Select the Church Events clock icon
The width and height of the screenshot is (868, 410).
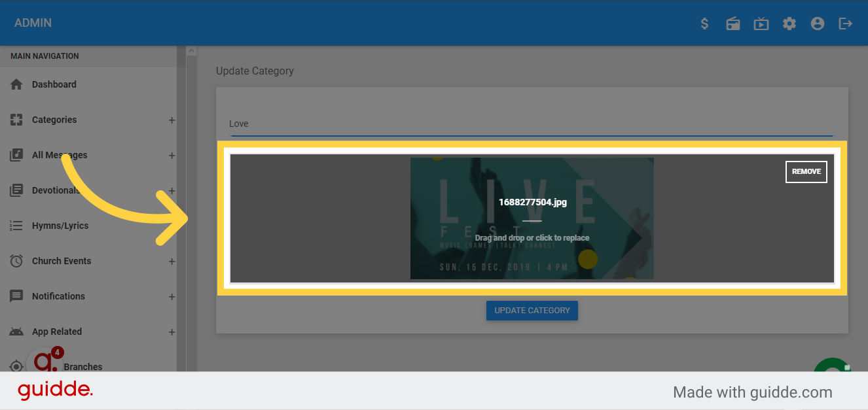pyautogui.click(x=15, y=260)
